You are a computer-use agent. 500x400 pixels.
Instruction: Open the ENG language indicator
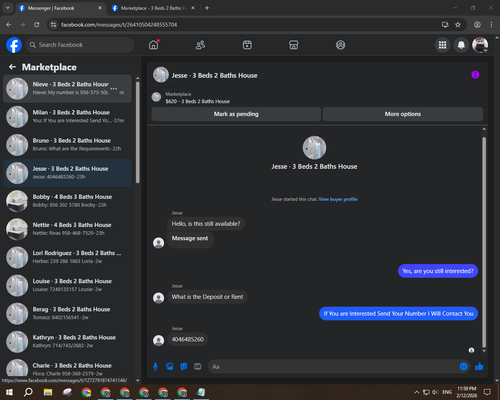click(447, 392)
